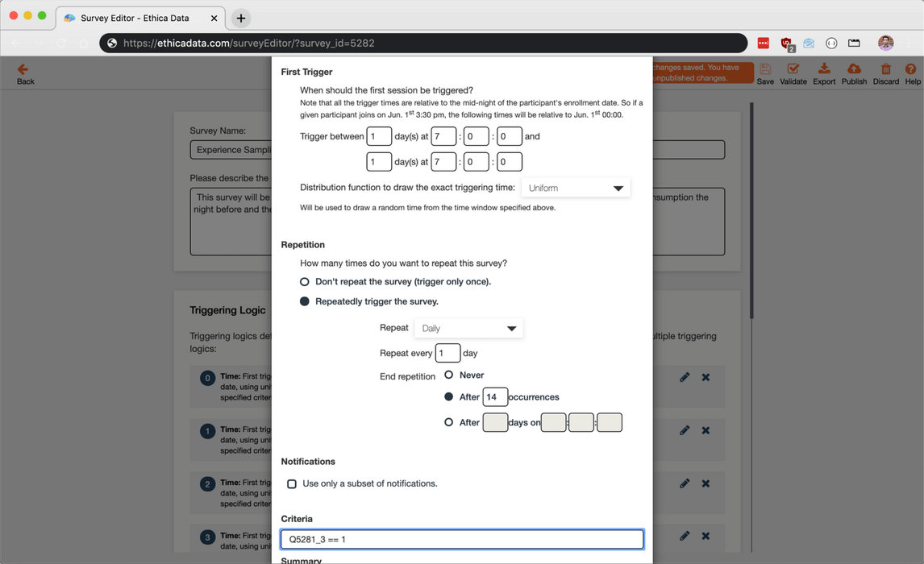
Task: Click the Export download icon
Action: point(823,69)
